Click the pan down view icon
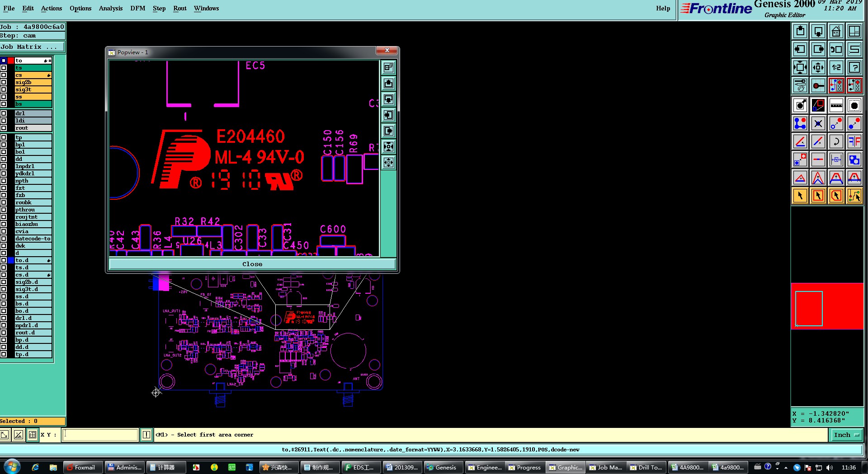This screenshot has height=474, width=868. pos(818,31)
